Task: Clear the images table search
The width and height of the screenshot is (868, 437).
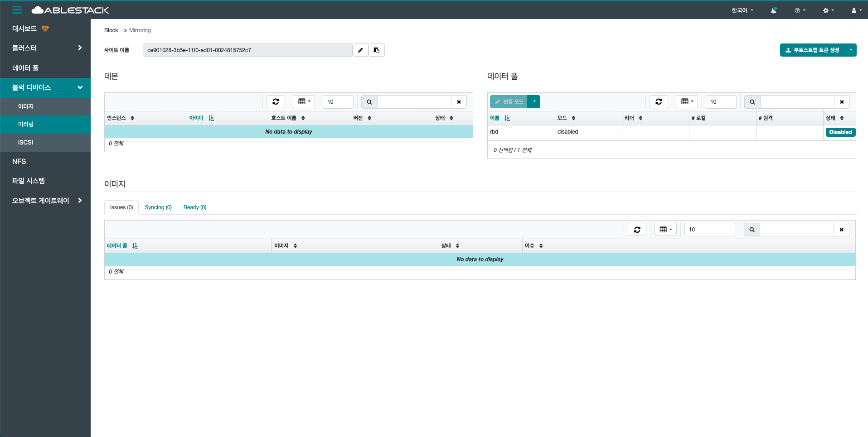Action: point(841,230)
